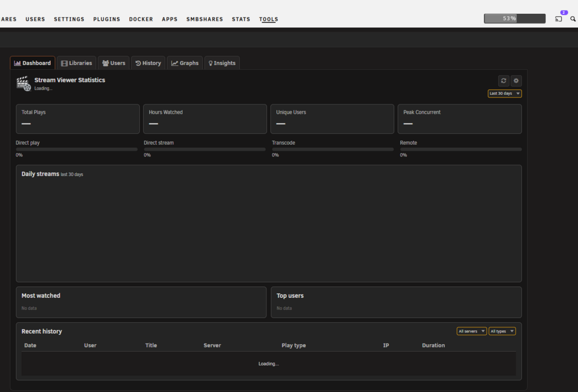The image size is (578, 392).
Task: Click the Remote percentage bar
Action: (x=461, y=150)
